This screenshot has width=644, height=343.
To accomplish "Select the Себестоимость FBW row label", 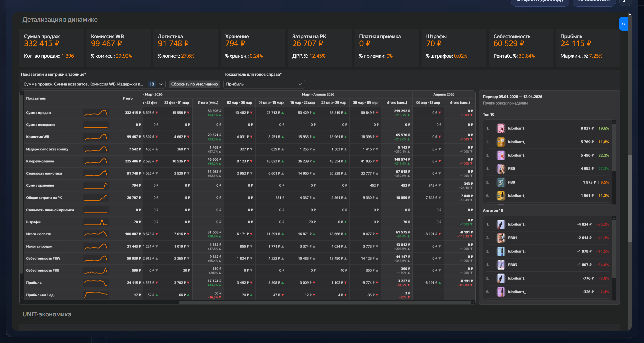I will 43,258.
